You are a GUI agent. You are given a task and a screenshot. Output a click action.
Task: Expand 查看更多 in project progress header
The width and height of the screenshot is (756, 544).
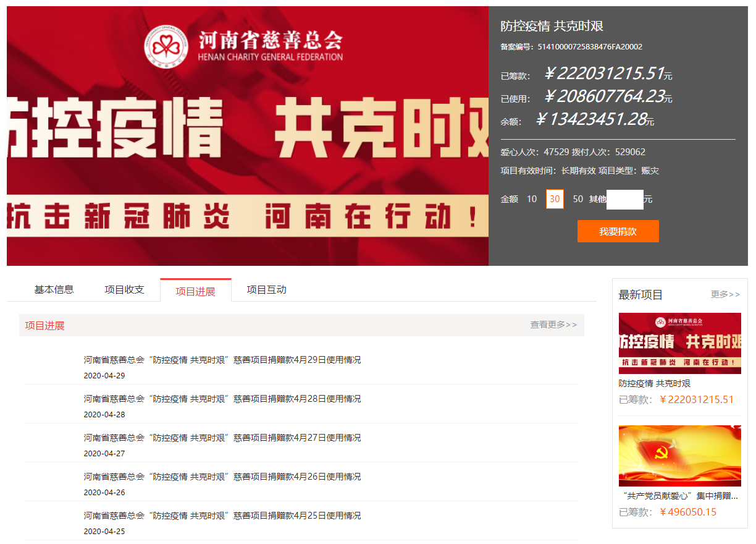click(553, 325)
